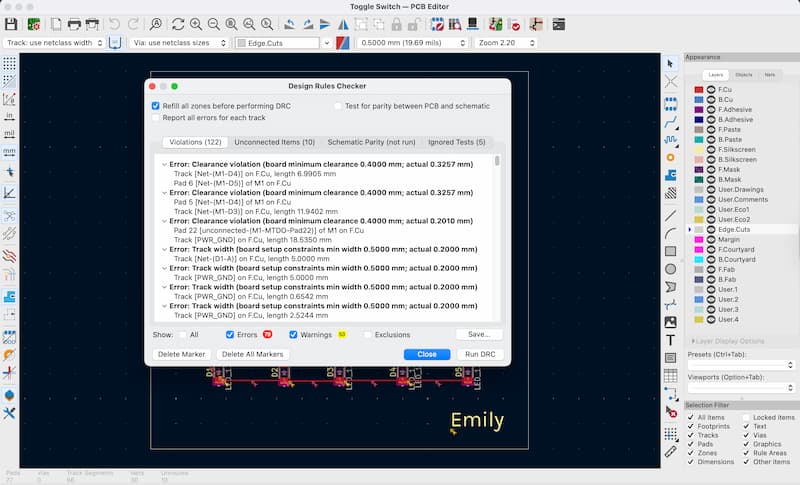Check the Exclusions filter checkbox
Screen dimensions: 800x485
click(367, 335)
